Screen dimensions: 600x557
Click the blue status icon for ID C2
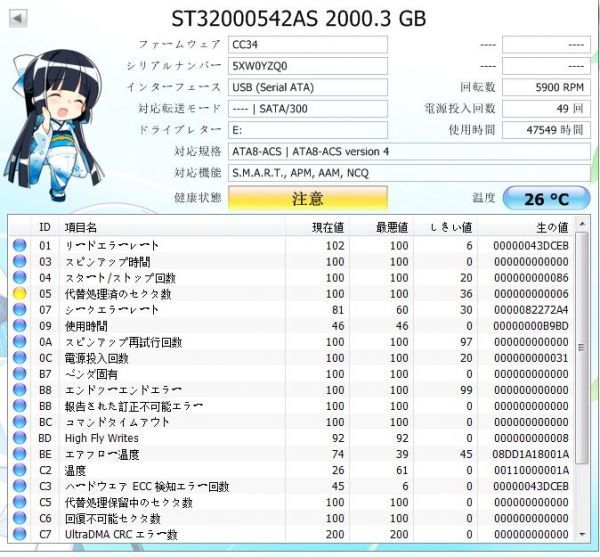[20, 470]
